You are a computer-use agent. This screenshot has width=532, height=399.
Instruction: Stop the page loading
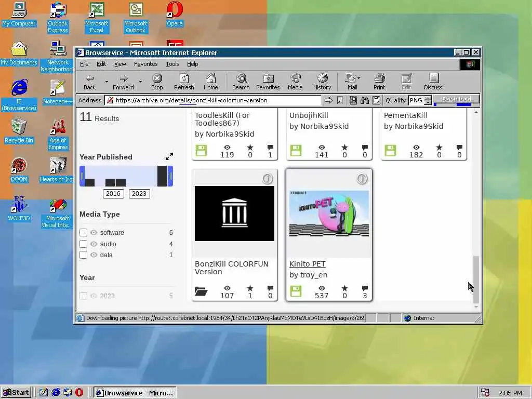(157, 82)
